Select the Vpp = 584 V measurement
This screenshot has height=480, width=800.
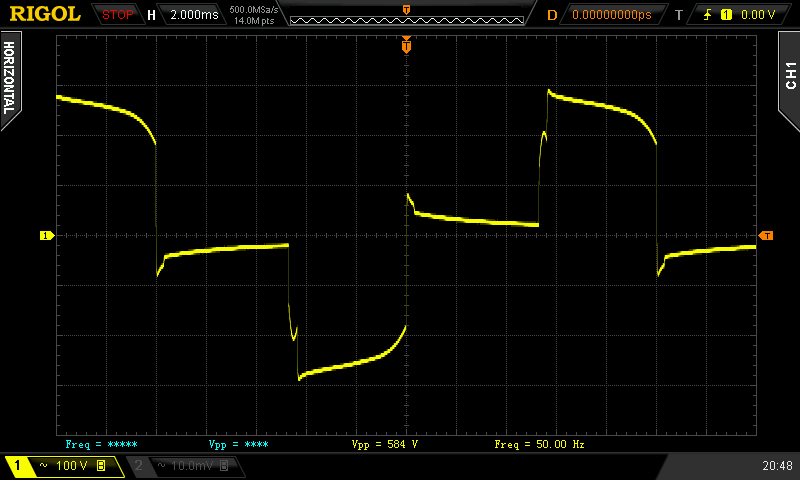pyautogui.click(x=385, y=443)
